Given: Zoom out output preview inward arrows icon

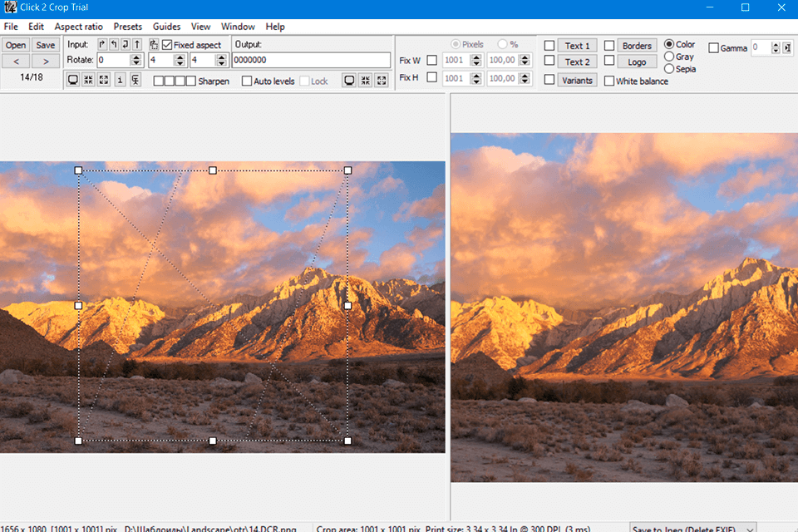Looking at the screenshot, I should click(366, 81).
